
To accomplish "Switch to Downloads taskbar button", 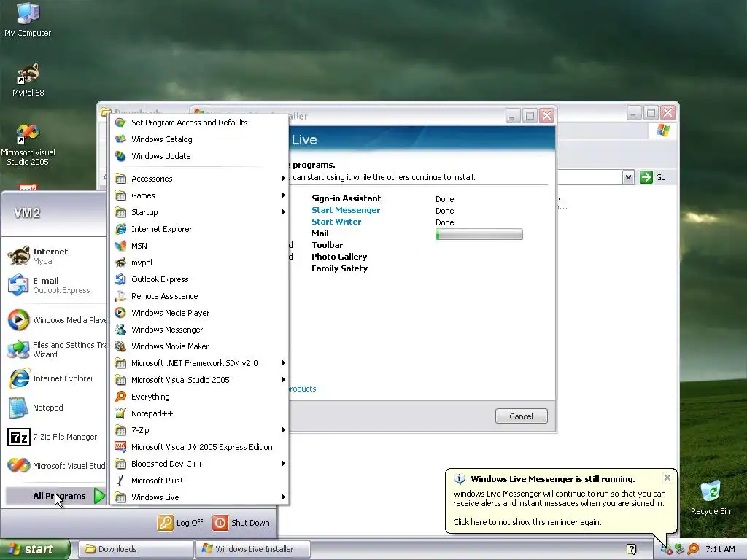I will [135, 549].
